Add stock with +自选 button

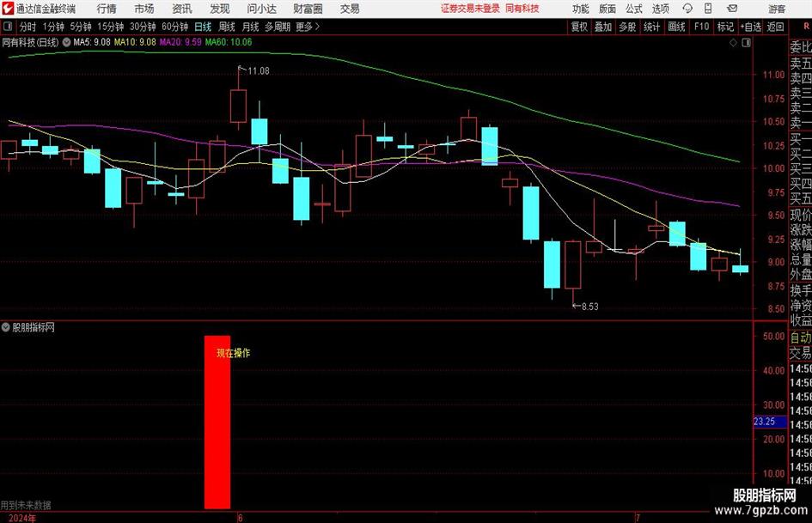(x=750, y=27)
